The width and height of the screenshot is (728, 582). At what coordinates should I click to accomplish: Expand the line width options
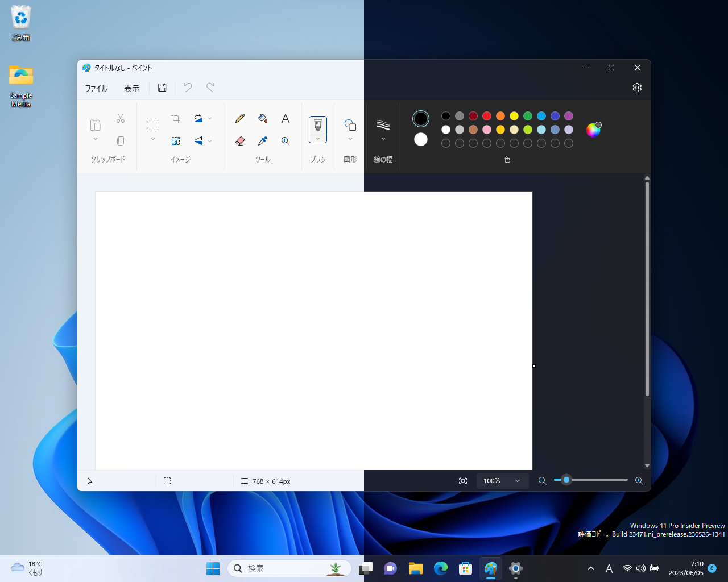point(383,138)
